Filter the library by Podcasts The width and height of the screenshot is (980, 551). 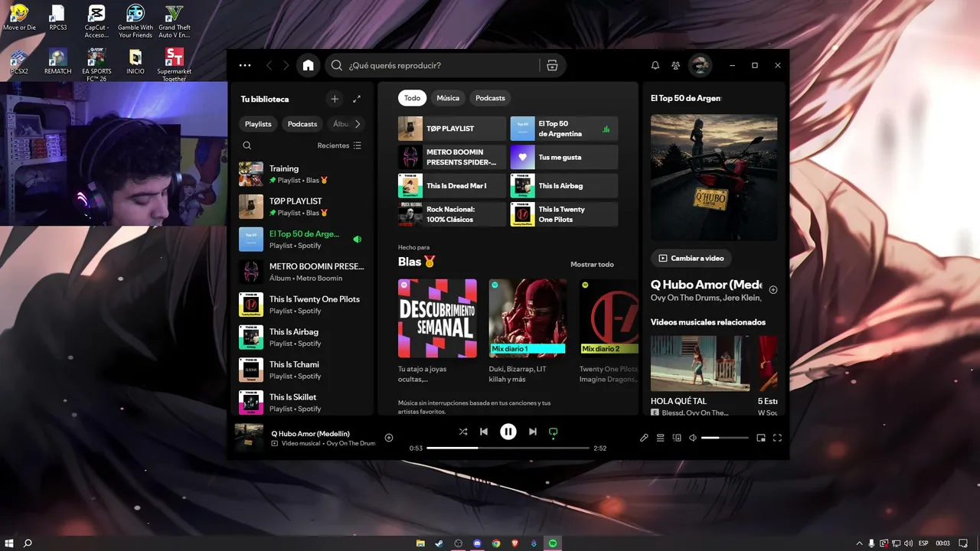[302, 124]
